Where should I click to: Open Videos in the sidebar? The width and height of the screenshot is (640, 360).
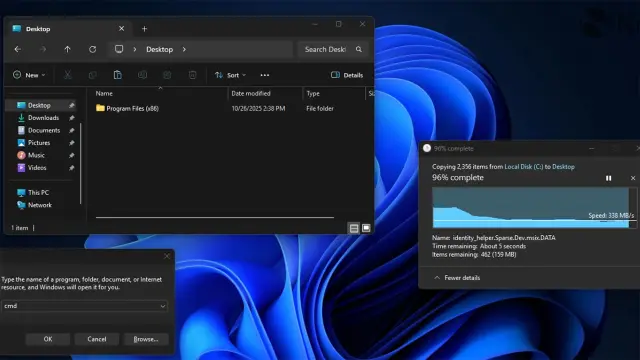tap(37, 168)
